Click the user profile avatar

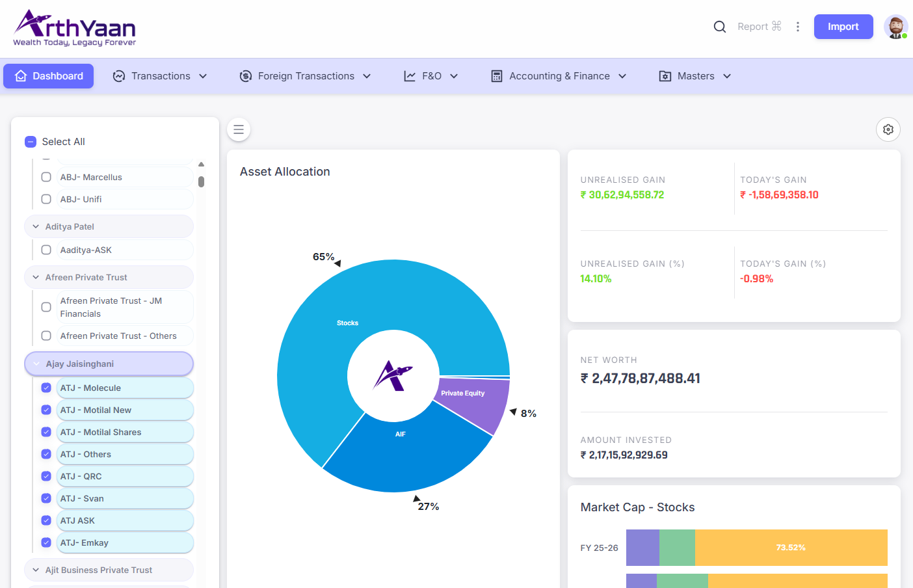point(895,27)
